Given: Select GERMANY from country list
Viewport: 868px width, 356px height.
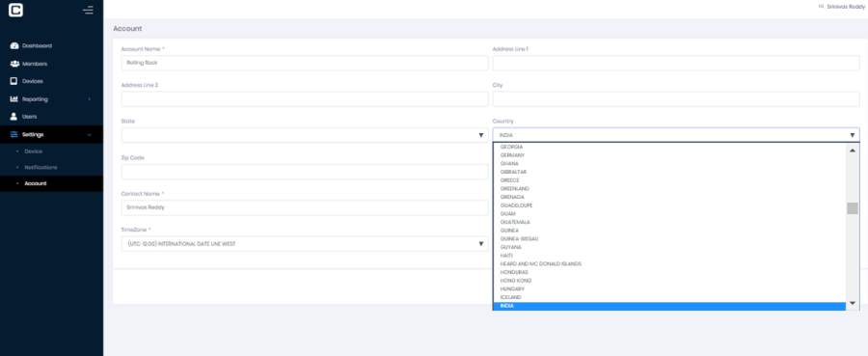Looking at the screenshot, I should pyautogui.click(x=668, y=155).
